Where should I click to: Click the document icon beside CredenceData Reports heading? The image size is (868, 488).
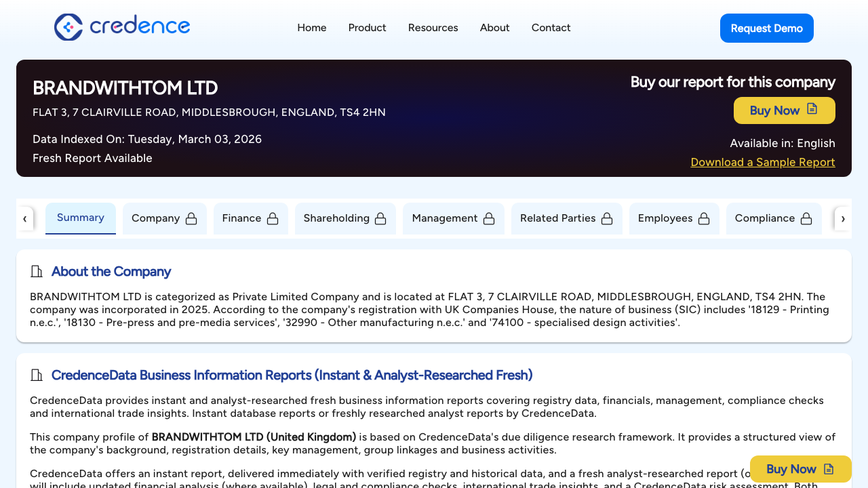[37, 375]
